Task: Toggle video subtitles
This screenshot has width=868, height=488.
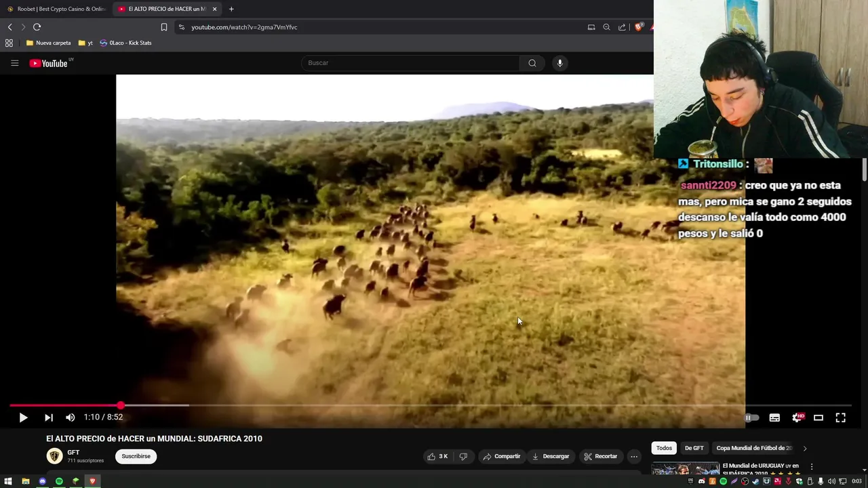Action: [774, 418]
